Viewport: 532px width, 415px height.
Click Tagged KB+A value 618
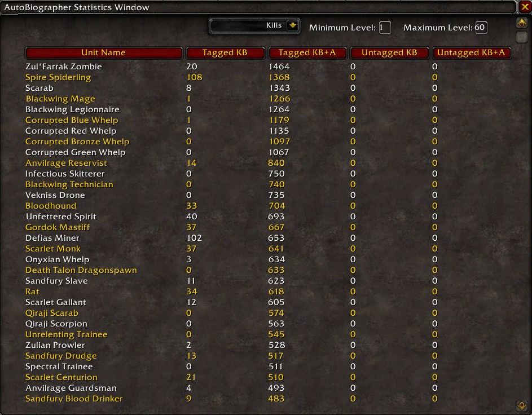click(276, 292)
